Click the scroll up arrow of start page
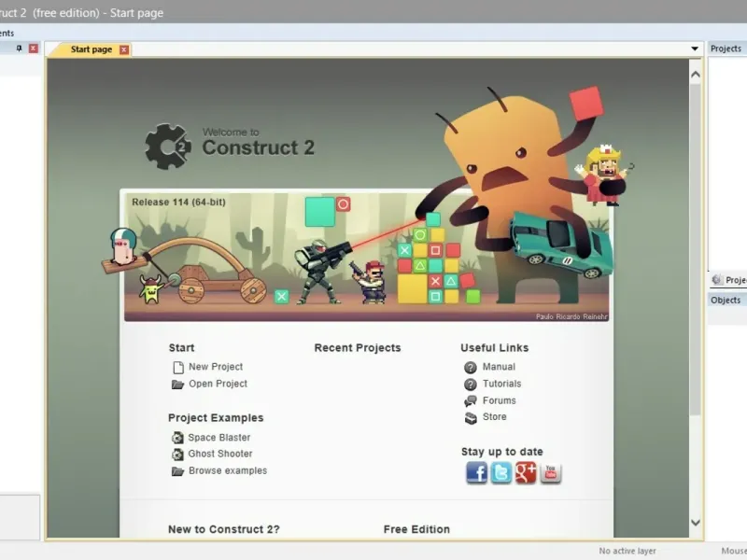747x560 pixels. point(696,75)
